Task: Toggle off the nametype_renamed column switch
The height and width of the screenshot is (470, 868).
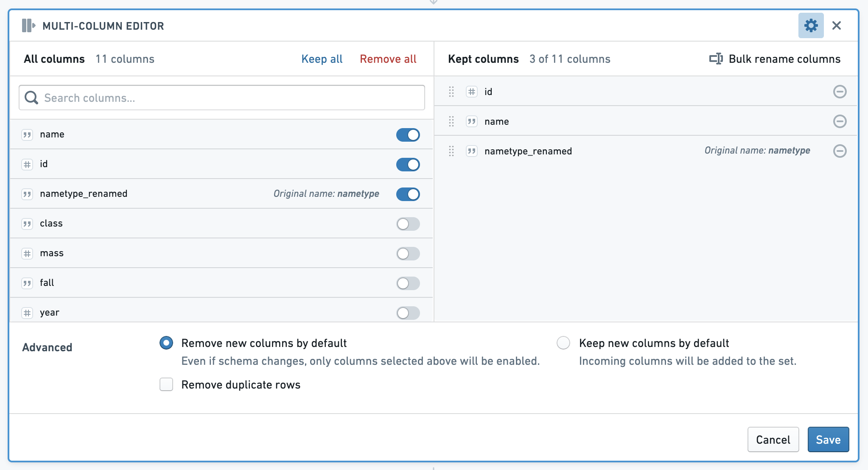Action: click(x=408, y=194)
